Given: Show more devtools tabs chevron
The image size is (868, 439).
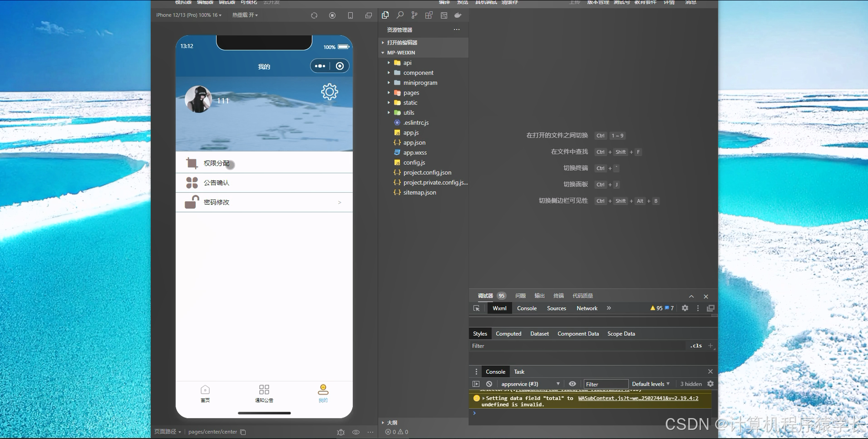Looking at the screenshot, I should (609, 308).
